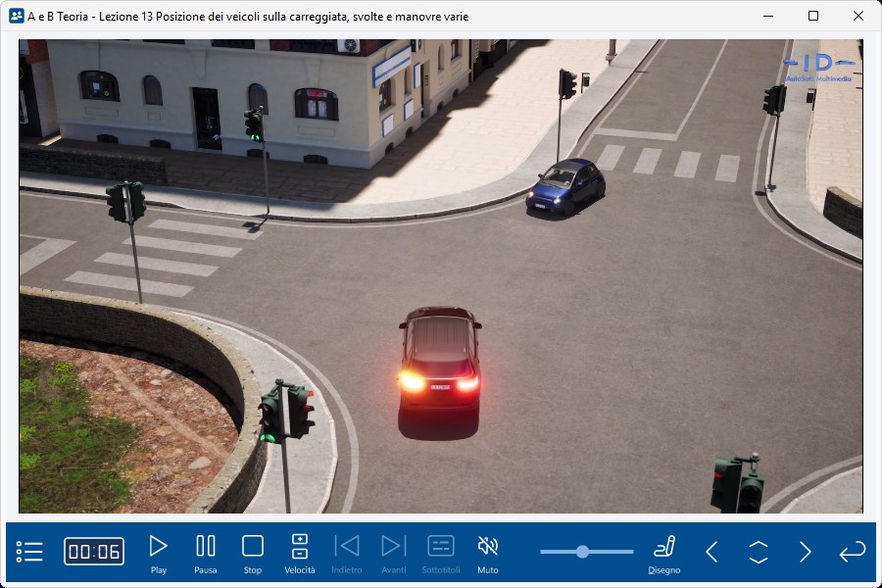Viewport: 882px width, 588px height.
Task: Minimize the lesson window
Action: point(768,16)
